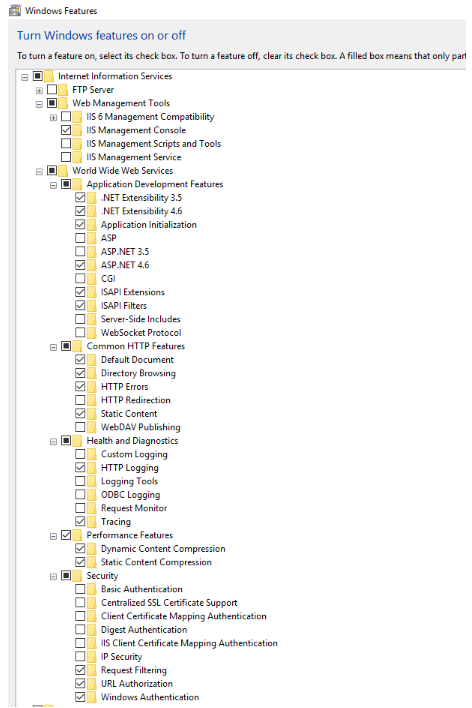This screenshot has width=472, height=708.
Task: Click the Web Management Tools folder icon
Action: pyautogui.click(x=63, y=103)
